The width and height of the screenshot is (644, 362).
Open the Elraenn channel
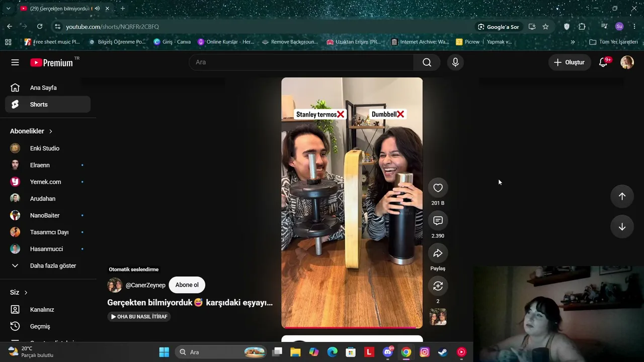[48, 165]
